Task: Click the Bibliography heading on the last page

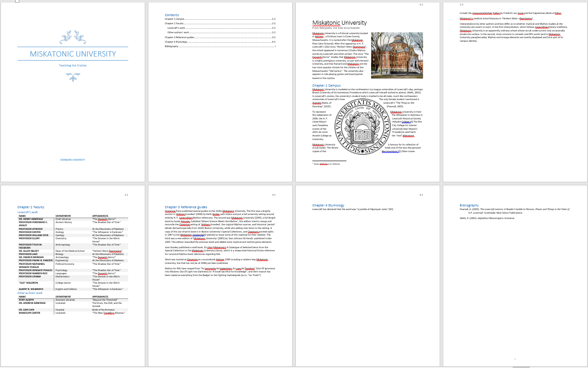Action: (x=469, y=206)
